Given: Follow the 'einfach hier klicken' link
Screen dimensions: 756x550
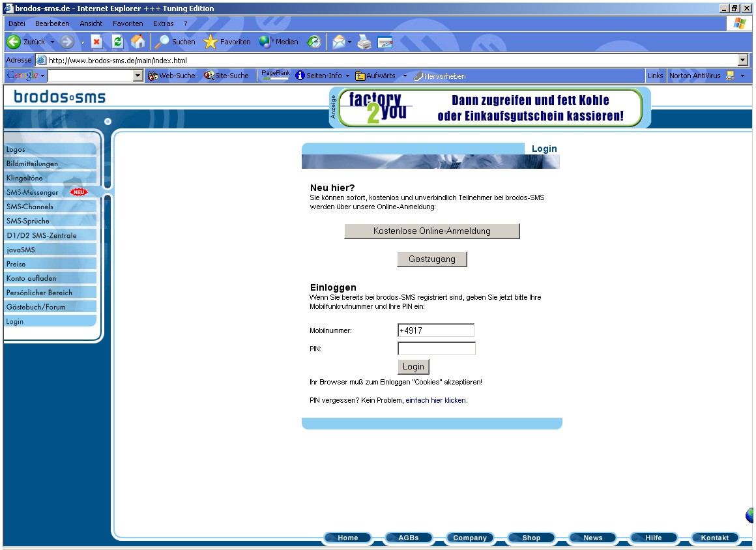Looking at the screenshot, I should point(436,401).
